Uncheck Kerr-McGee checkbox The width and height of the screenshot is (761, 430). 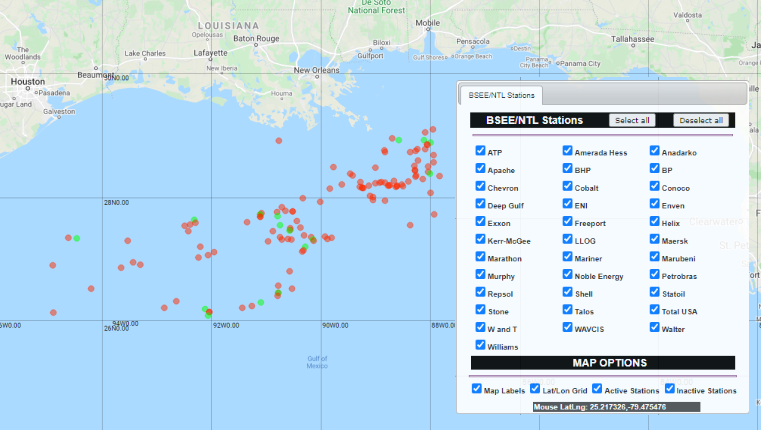(480, 239)
